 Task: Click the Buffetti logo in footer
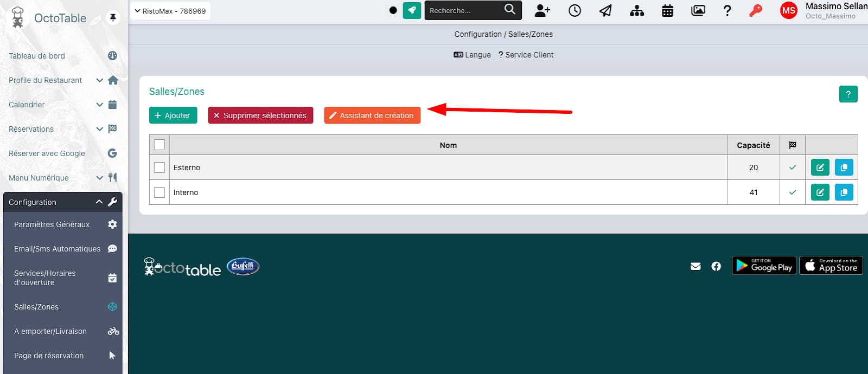pyautogui.click(x=243, y=266)
